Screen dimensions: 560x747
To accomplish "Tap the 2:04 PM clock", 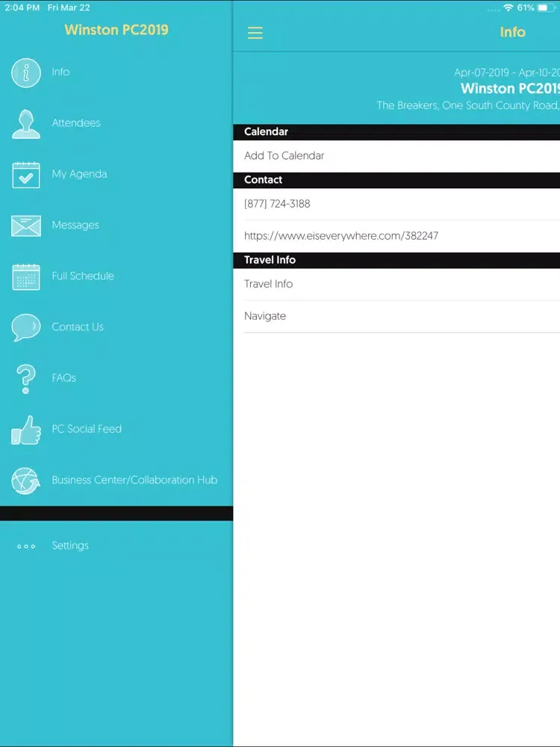I will coord(22,7).
